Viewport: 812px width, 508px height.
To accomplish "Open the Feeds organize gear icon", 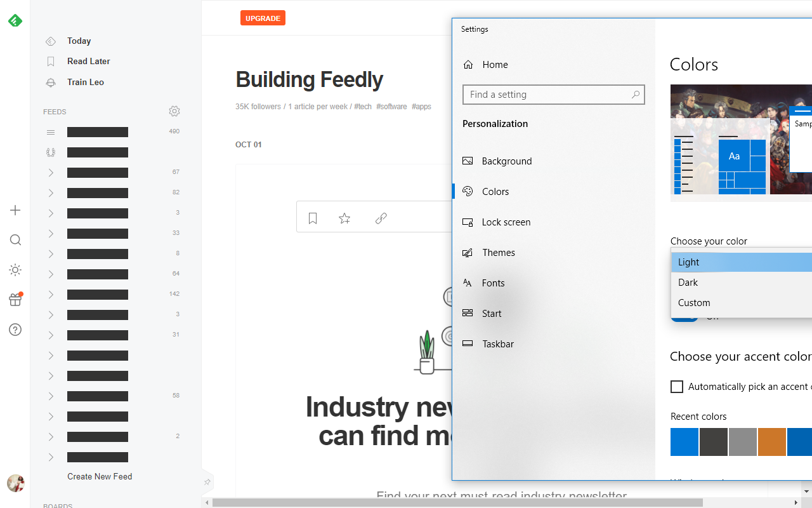I will pos(174,111).
